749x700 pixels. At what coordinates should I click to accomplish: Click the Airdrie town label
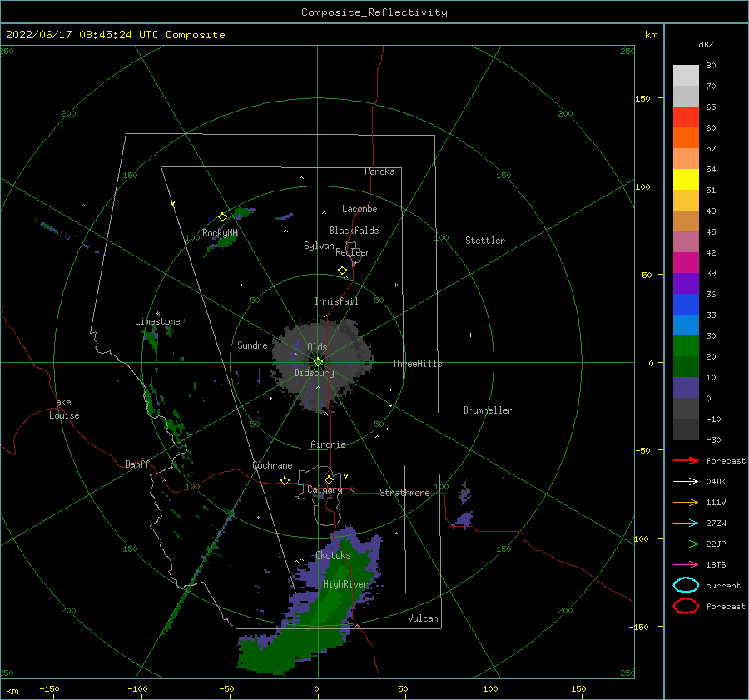point(328,444)
